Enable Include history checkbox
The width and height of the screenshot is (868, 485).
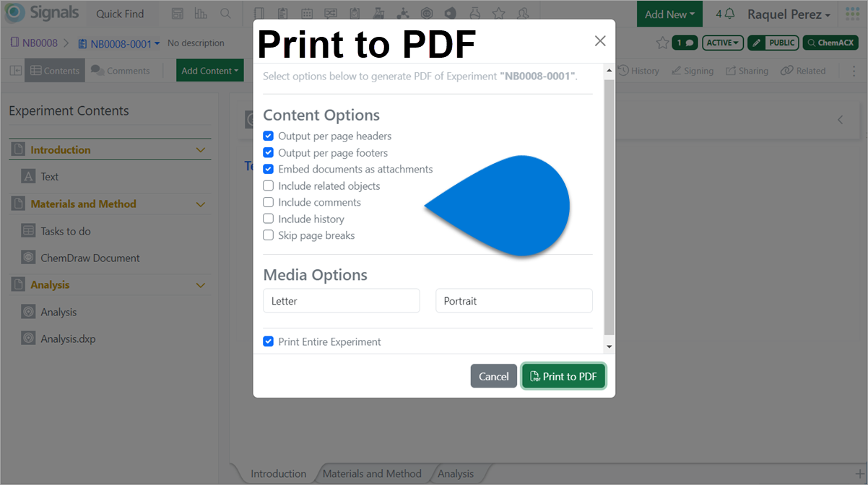[268, 219]
